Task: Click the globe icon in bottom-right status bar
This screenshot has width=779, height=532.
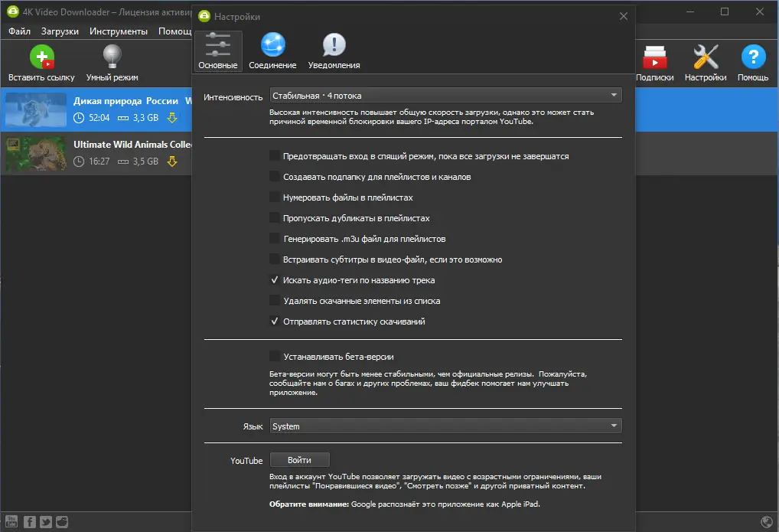Action: pyautogui.click(x=767, y=521)
